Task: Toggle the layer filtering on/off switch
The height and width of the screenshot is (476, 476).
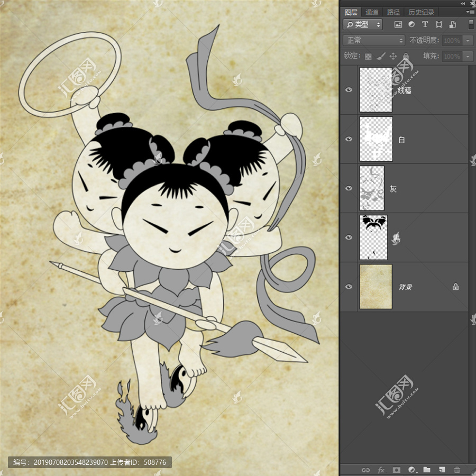Action: pos(471,24)
